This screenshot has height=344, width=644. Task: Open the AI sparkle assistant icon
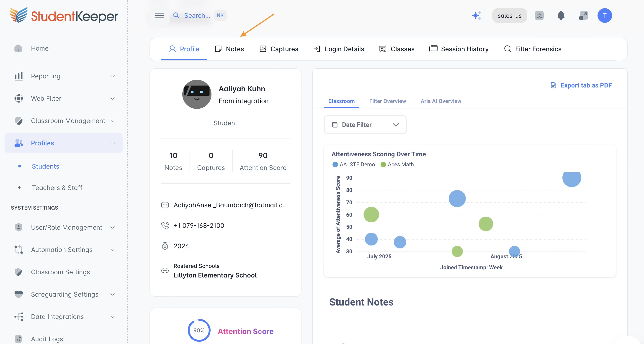coord(477,15)
